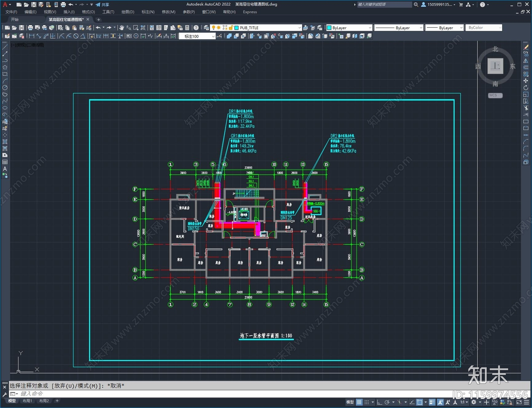The height and width of the screenshot is (408, 532).
Task: Click the WCS coordinate system button
Action: point(495,95)
